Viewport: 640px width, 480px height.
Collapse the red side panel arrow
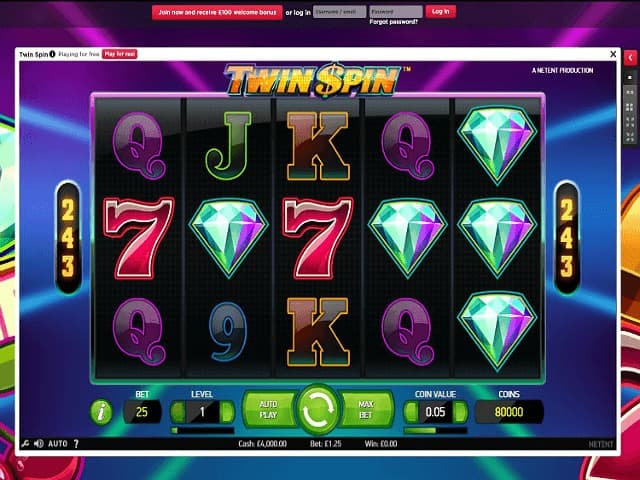click(x=630, y=58)
